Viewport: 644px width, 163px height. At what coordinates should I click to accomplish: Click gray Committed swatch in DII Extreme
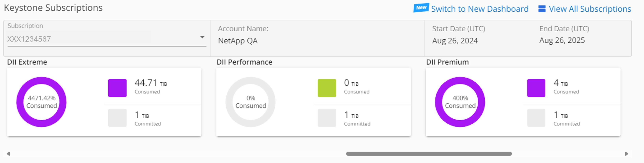point(117,118)
